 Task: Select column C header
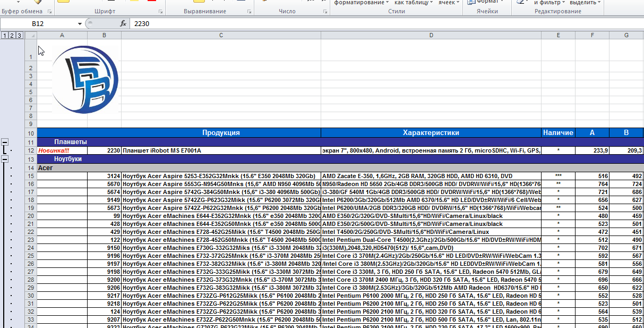click(221, 36)
